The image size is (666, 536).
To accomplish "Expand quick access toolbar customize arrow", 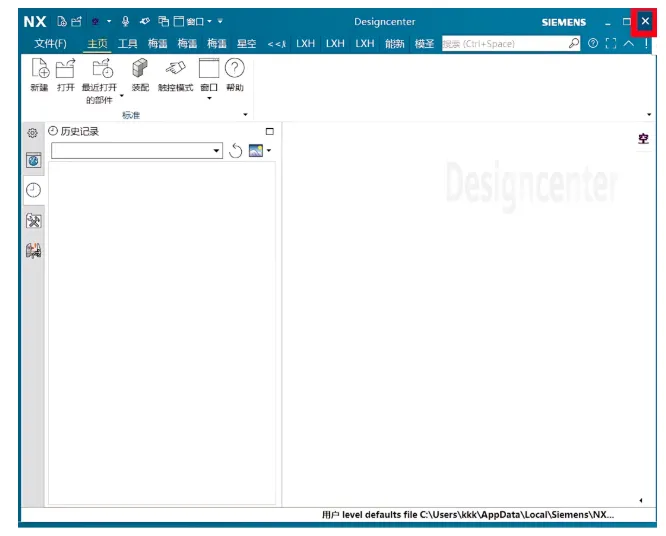I will 220,20.
